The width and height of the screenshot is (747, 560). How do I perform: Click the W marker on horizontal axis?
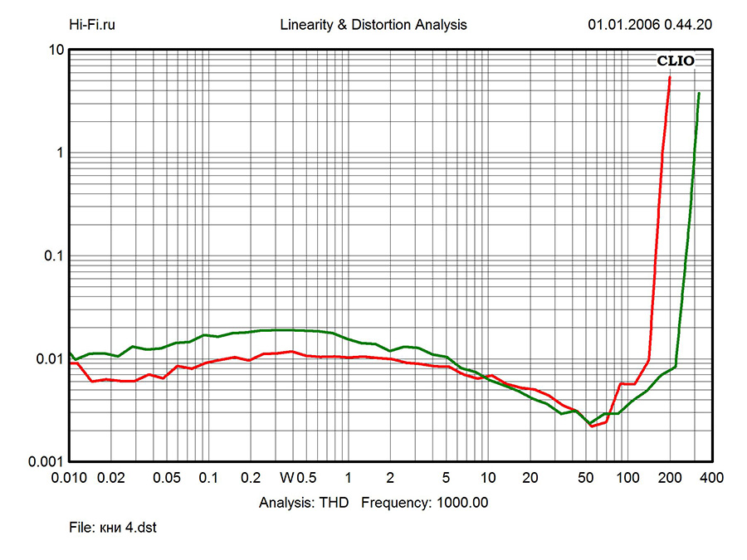pos(286,478)
